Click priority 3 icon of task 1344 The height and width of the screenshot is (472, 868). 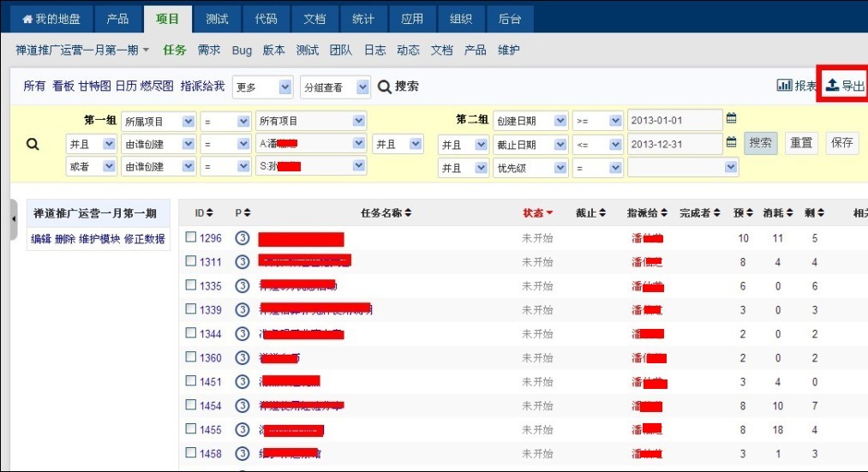(242, 334)
